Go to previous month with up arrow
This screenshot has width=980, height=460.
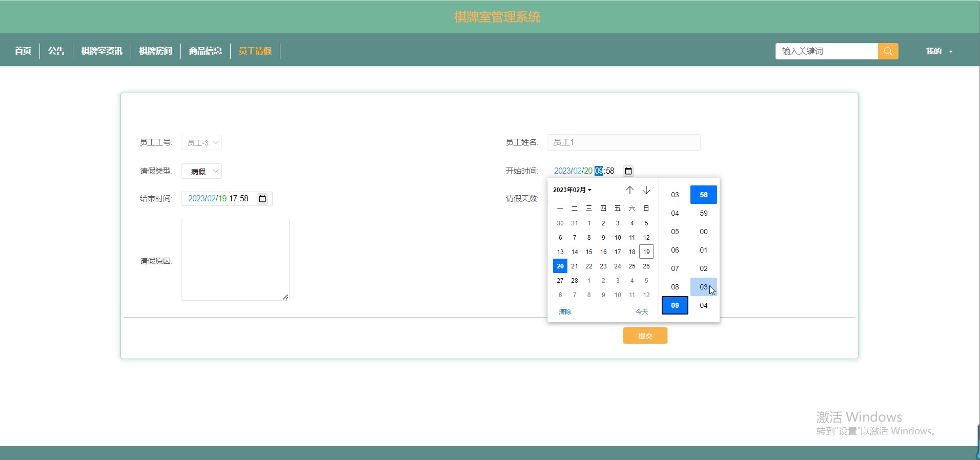pos(630,190)
